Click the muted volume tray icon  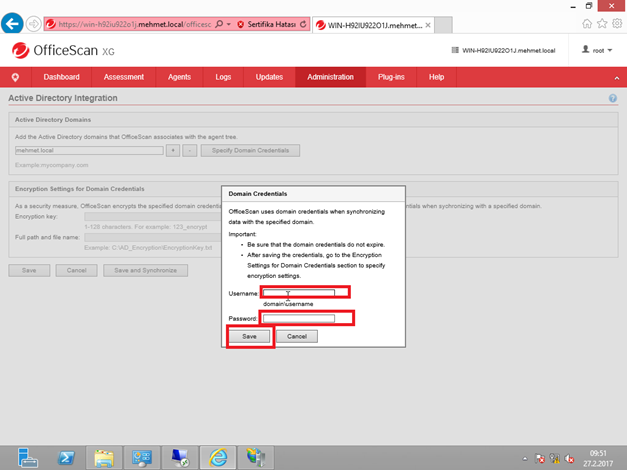tap(569, 458)
